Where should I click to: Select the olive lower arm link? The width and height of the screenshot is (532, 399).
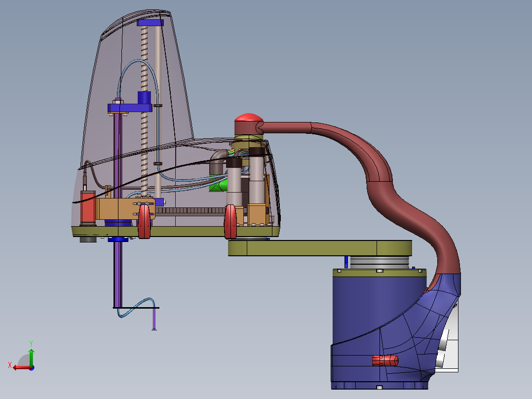320,248
